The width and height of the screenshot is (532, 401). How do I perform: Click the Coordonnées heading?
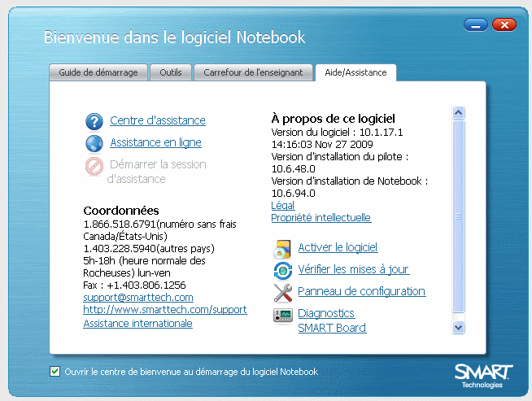pyautogui.click(x=121, y=211)
